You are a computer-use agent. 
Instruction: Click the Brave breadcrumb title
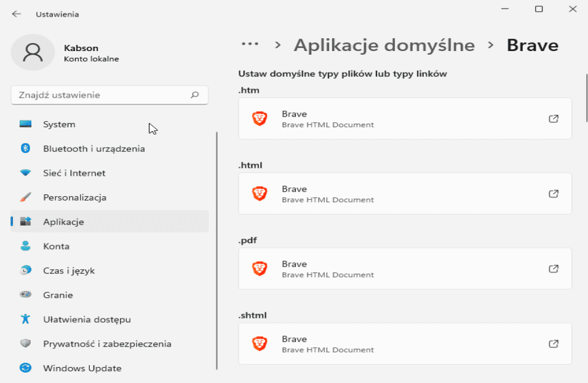tap(533, 45)
